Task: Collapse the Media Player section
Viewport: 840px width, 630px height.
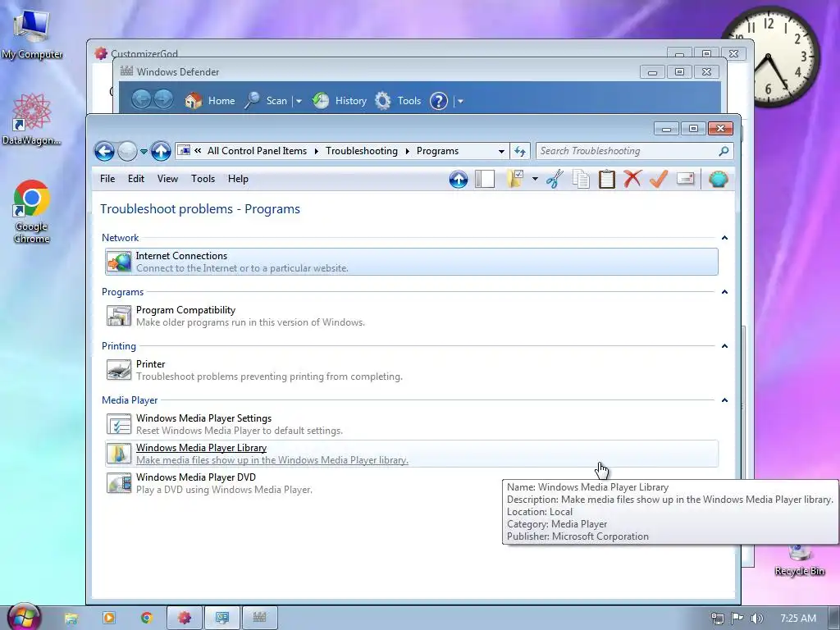Action: [x=725, y=400]
